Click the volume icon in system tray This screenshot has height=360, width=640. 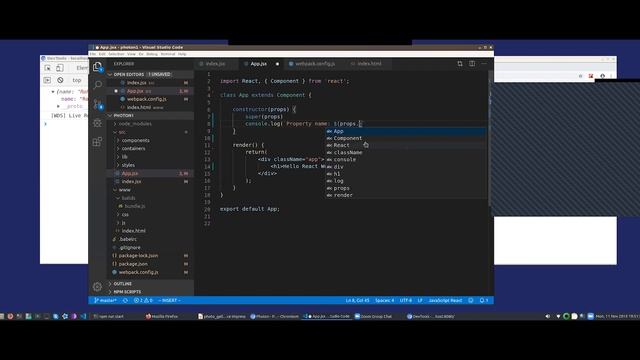tap(548, 316)
